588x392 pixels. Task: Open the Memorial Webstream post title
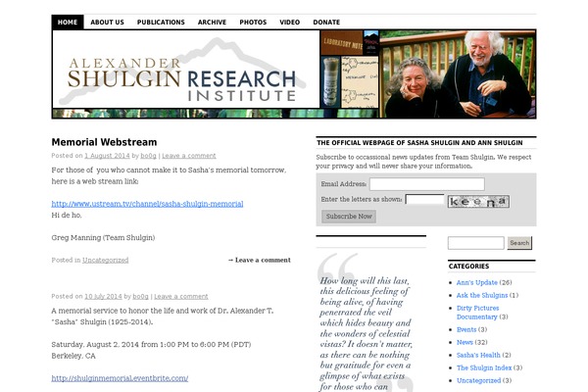pyautogui.click(x=104, y=142)
